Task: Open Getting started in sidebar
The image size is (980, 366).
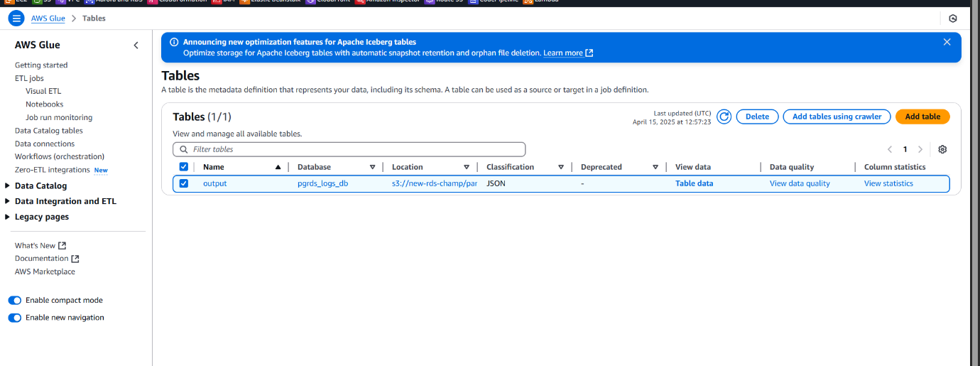Action: coord(41,65)
